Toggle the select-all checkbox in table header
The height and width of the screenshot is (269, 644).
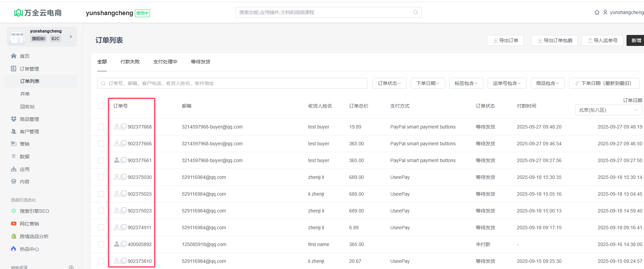pyautogui.click(x=101, y=106)
